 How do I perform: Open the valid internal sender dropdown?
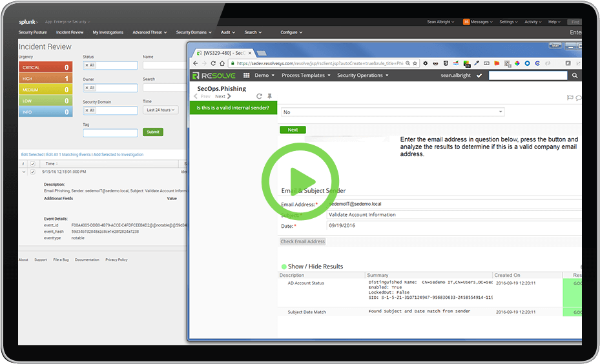[x=393, y=112]
